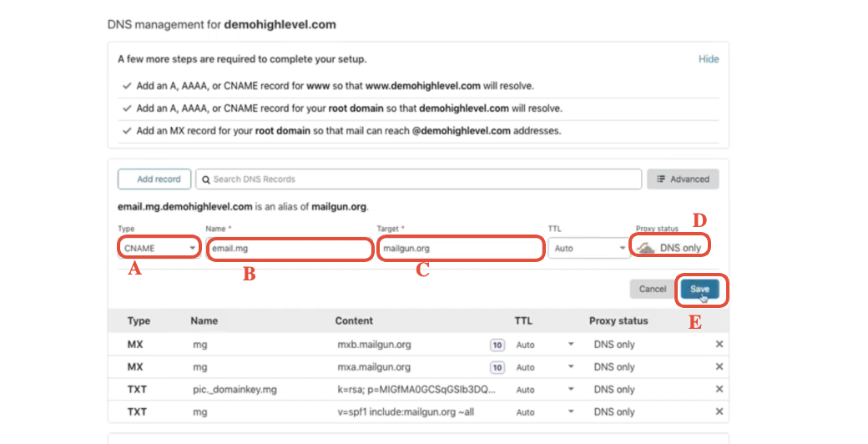Delete the mxb.mailgun.org MX record
This screenshot has width=868, height=444.
(x=719, y=345)
